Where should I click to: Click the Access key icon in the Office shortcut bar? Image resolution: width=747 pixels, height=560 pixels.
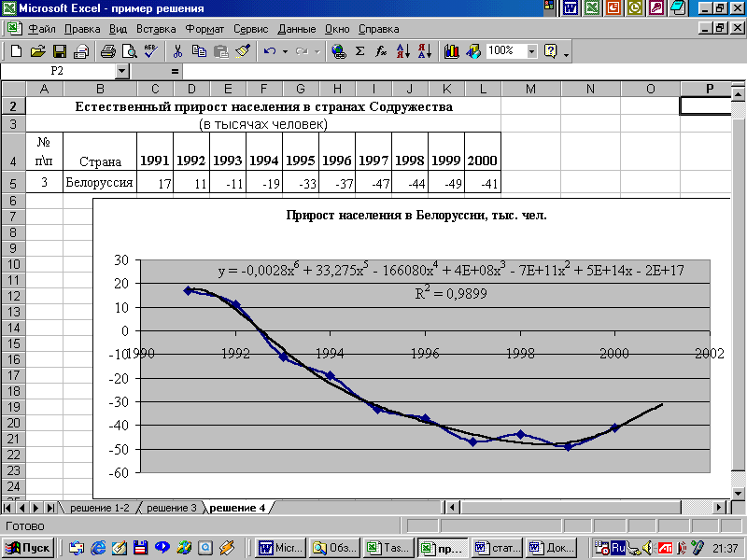pos(656,8)
